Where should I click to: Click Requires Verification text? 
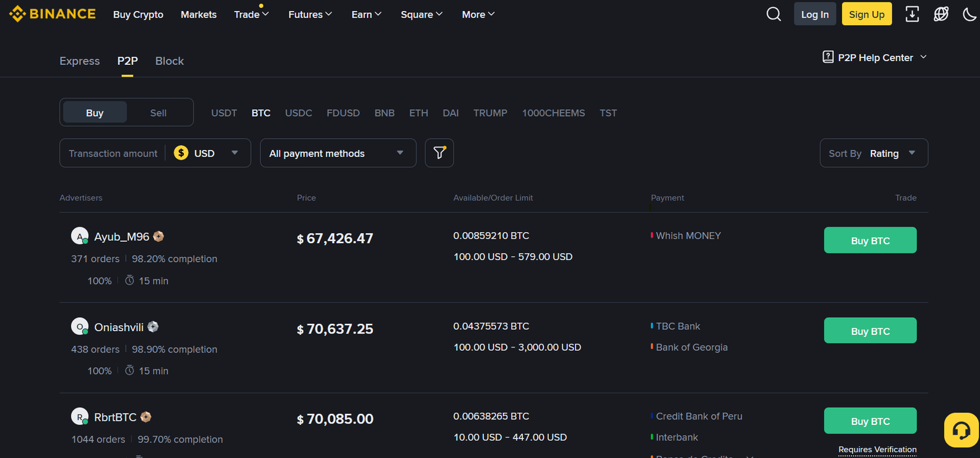point(878,449)
